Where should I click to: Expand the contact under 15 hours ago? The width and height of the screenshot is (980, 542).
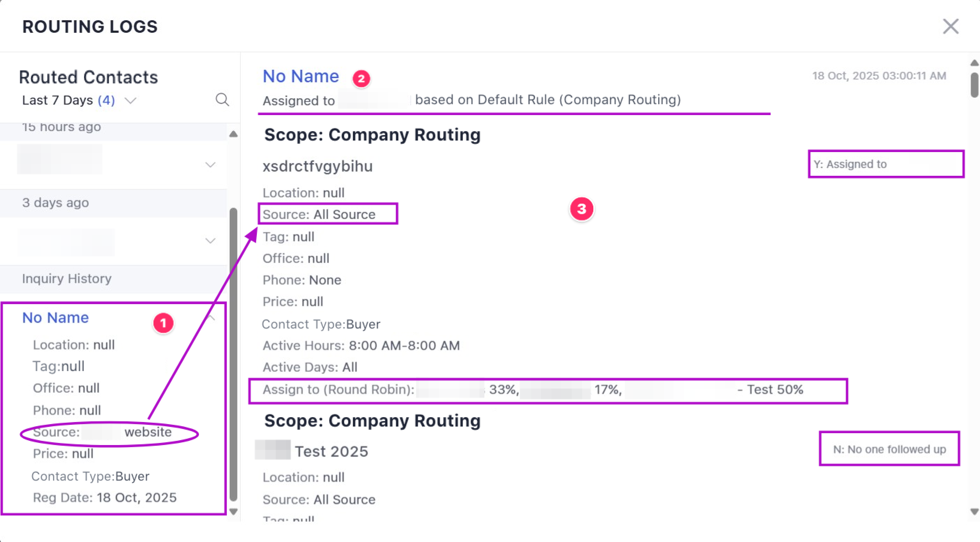[210, 165]
